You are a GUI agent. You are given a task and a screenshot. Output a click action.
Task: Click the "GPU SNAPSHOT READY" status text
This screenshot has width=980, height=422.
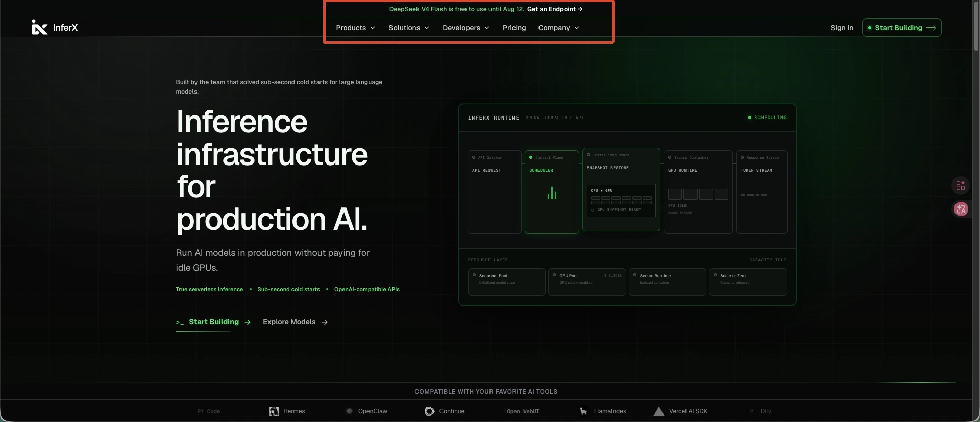click(x=619, y=210)
